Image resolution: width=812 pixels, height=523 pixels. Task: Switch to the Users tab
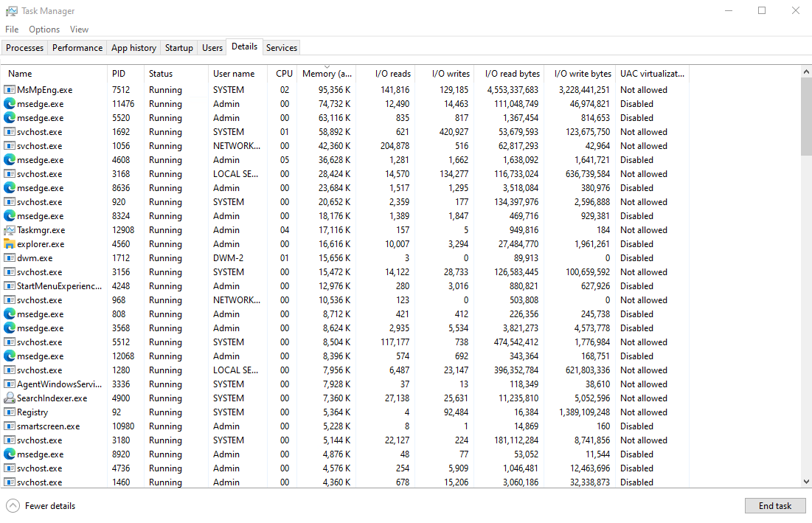(x=212, y=48)
